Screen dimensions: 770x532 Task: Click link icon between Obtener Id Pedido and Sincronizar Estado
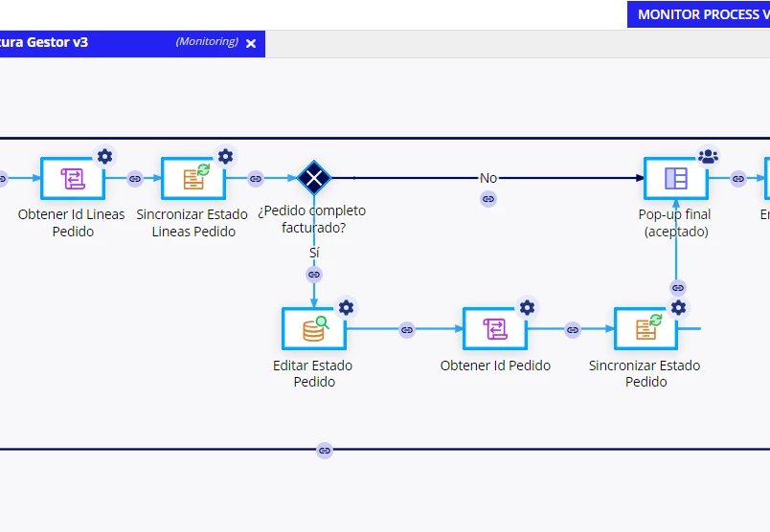click(573, 330)
